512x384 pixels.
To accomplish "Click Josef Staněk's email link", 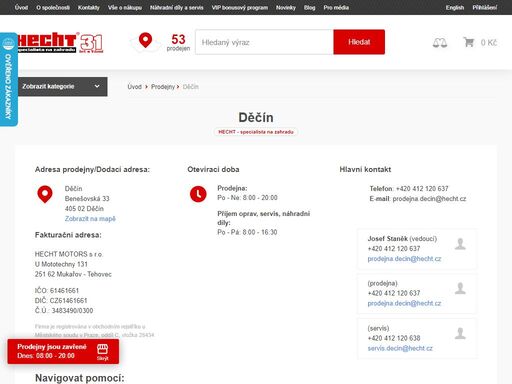I will 404,259.
